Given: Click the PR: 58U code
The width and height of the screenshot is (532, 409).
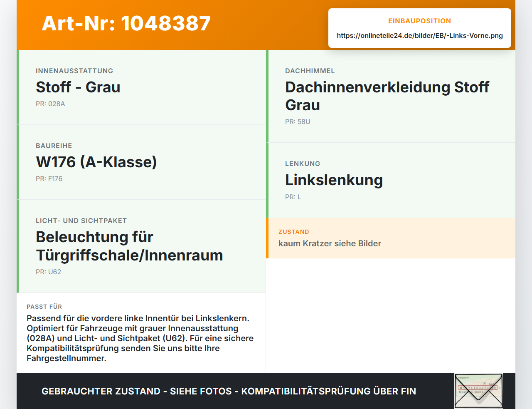Looking at the screenshot, I should [x=298, y=121].
